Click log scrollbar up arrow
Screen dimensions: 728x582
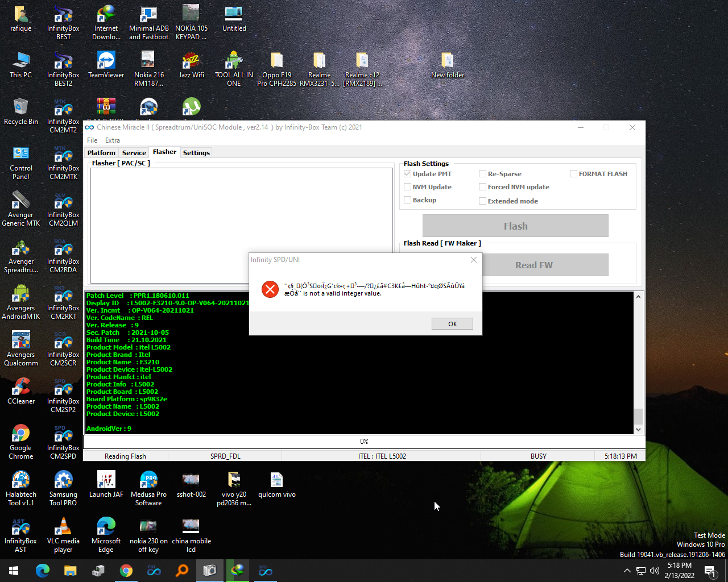pyautogui.click(x=638, y=297)
